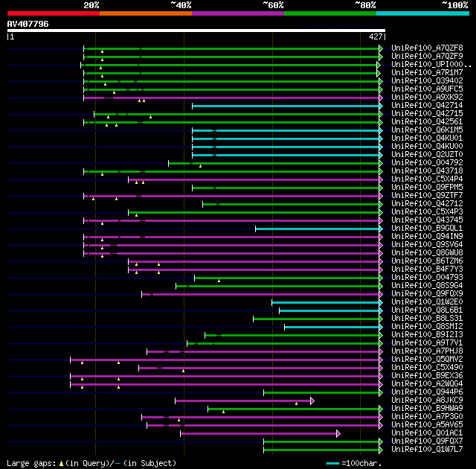
Task: Select the UniRef100_Q9SV64 label
Action: click(x=427, y=245)
